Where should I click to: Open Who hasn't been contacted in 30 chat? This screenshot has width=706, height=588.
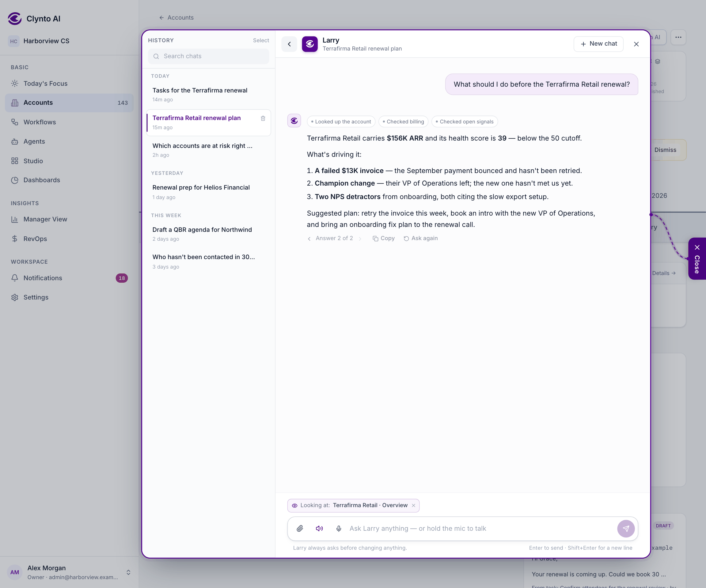tap(208, 262)
